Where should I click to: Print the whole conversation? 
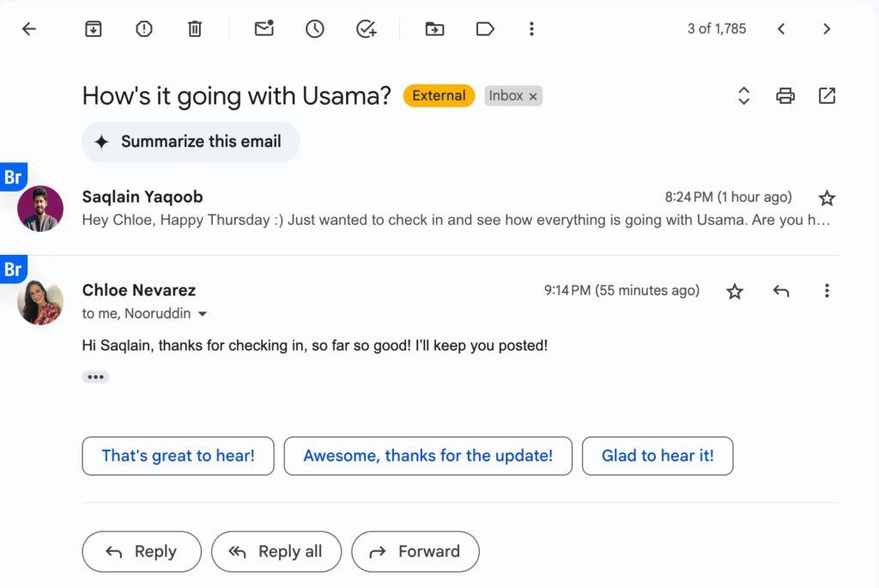point(785,96)
